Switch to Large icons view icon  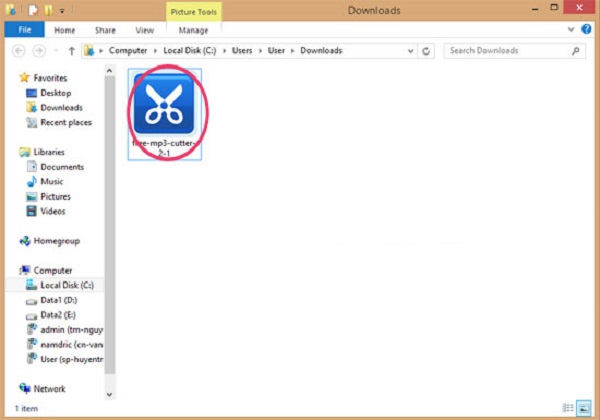(584, 408)
